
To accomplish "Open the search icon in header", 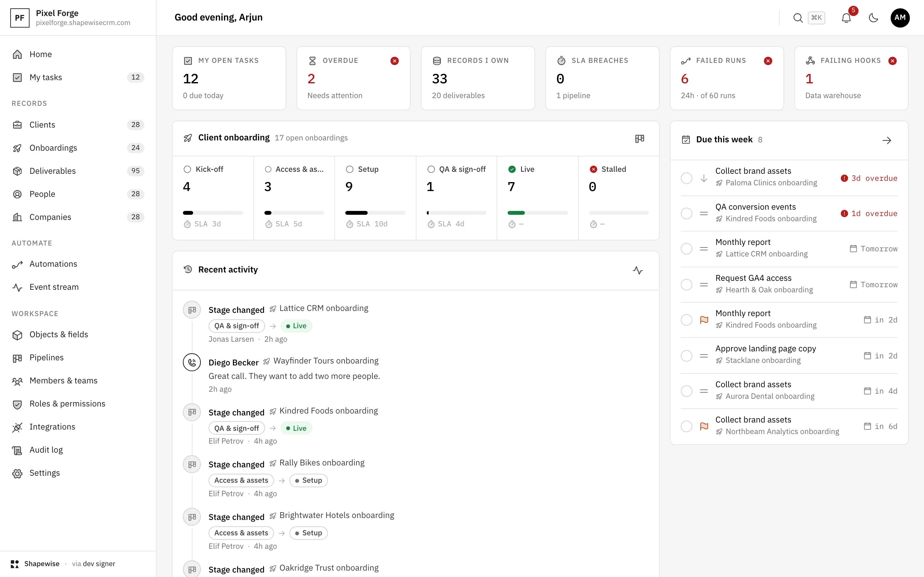I will [x=798, y=18].
